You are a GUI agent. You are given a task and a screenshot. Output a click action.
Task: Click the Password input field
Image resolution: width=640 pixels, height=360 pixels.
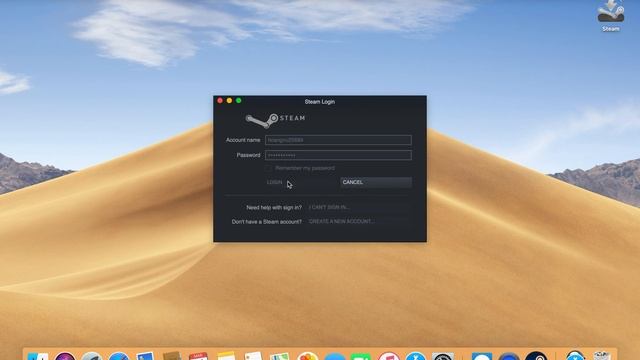point(338,155)
